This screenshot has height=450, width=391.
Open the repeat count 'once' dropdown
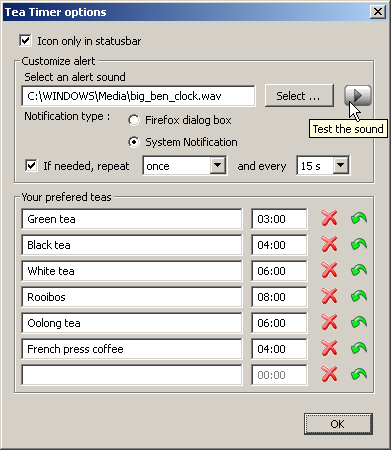coord(185,166)
